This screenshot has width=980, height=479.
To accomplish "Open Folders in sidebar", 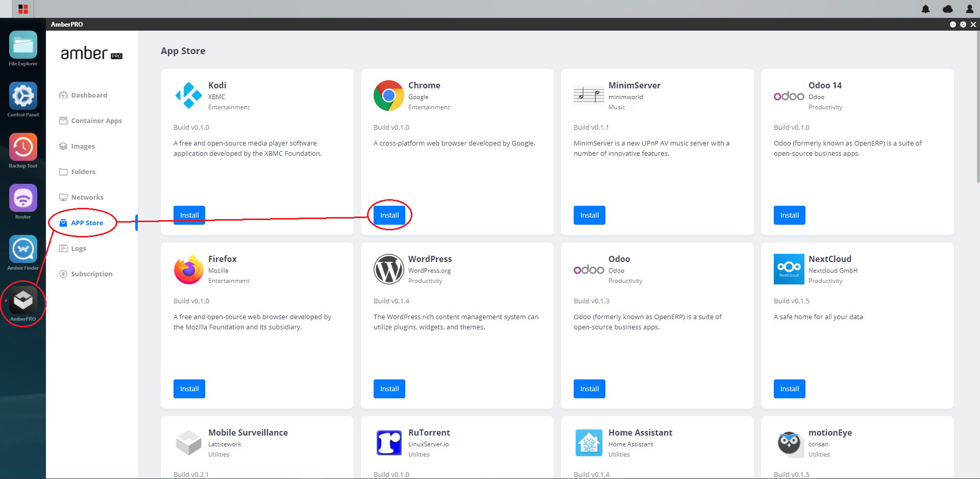I will (78, 172).
